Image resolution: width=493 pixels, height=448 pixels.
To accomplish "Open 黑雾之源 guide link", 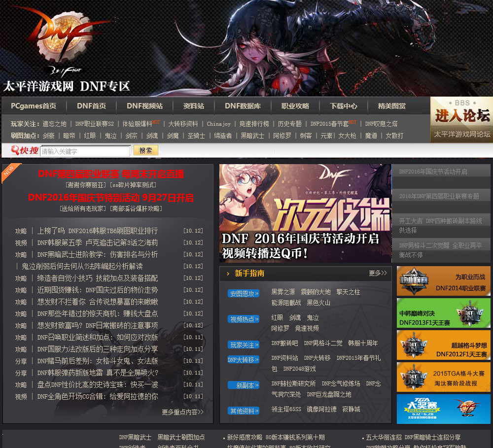I will tap(283, 292).
